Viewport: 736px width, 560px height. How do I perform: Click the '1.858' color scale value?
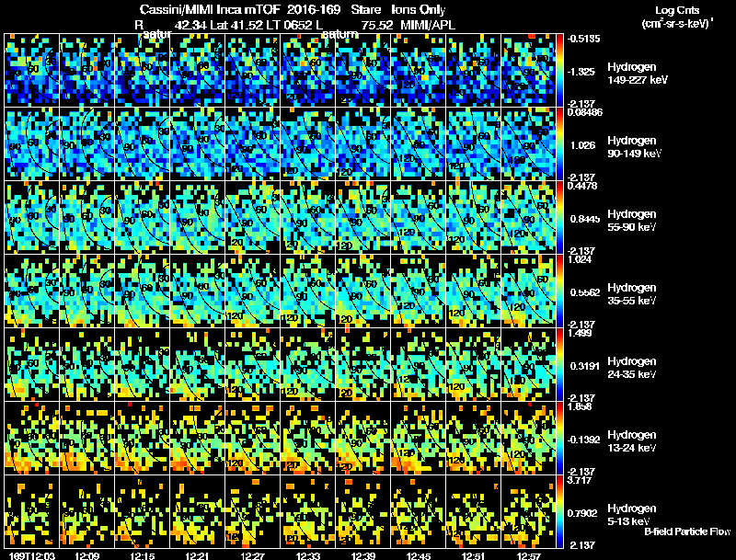(580, 406)
